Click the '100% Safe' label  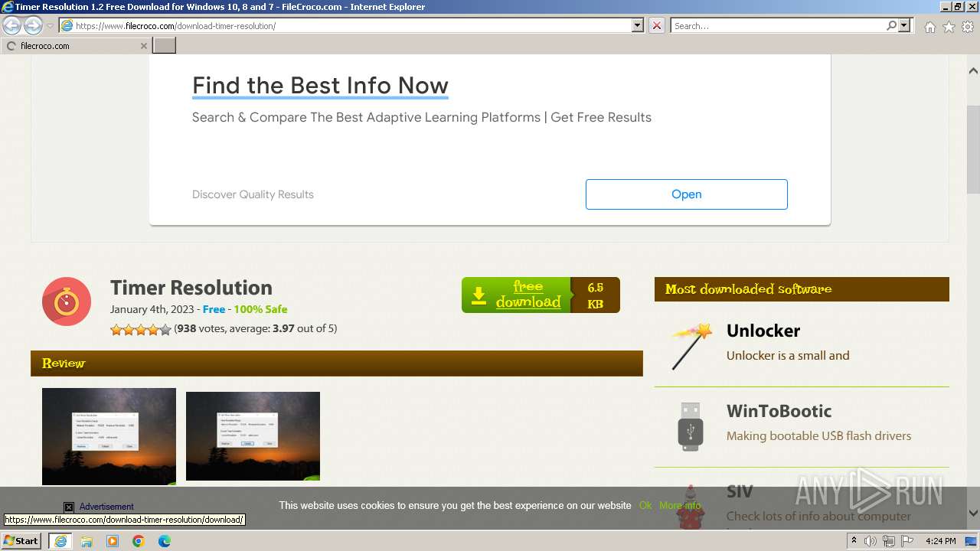pyautogui.click(x=260, y=309)
